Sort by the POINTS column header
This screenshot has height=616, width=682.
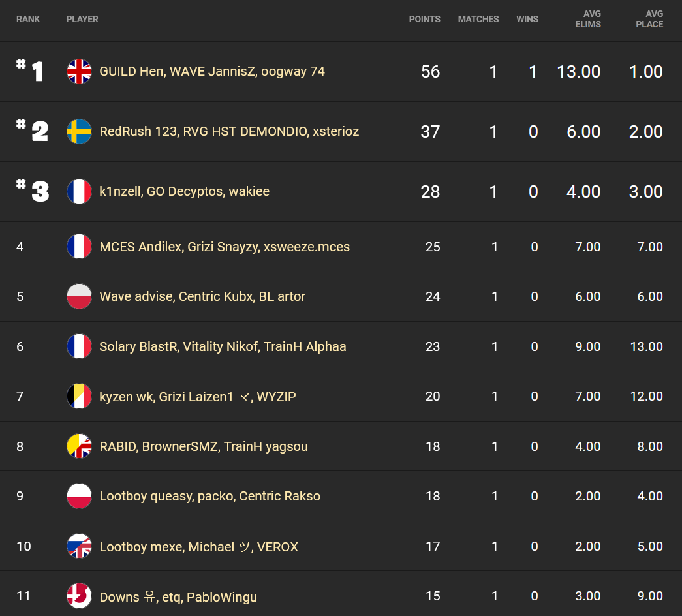click(424, 19)
